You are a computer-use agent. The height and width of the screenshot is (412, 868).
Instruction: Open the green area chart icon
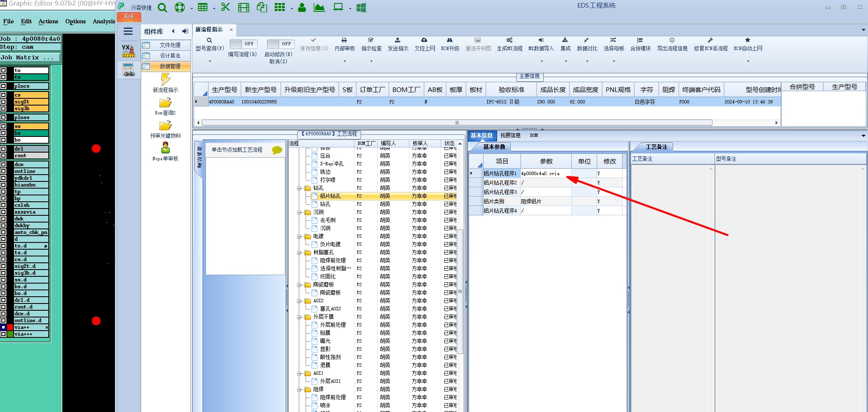319,7
